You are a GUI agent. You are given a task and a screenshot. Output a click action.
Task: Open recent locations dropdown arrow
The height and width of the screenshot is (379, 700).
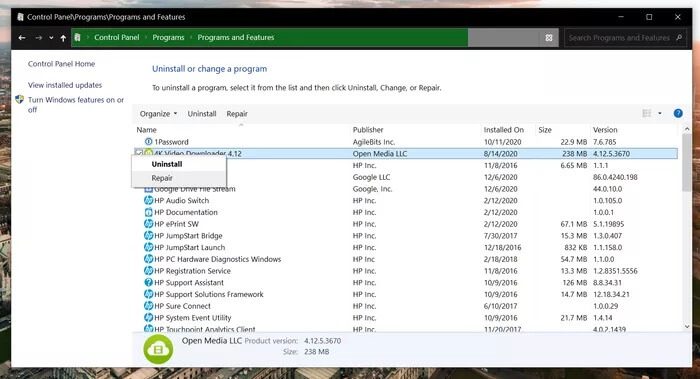[51, 38]
